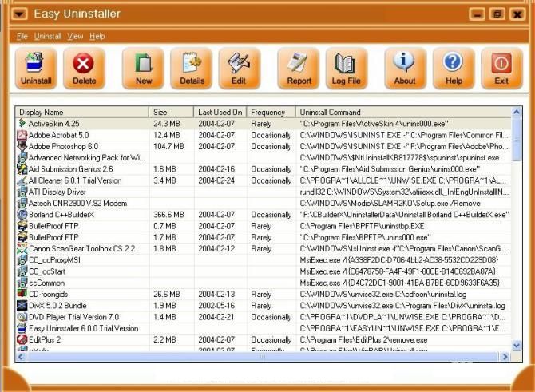Click the vertical scrollbar up arrow
The height and width of the screenshot is (392, 535).
[516, 112]
